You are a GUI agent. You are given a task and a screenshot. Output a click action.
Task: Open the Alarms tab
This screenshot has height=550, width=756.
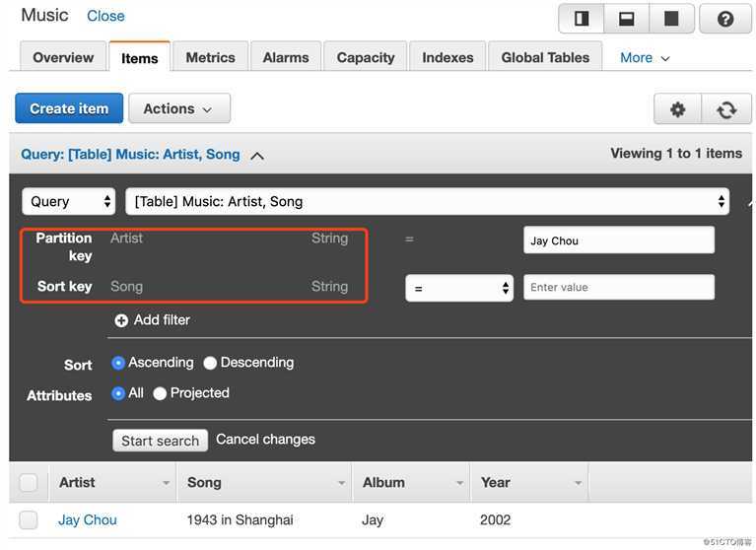[x=286, y=57]
